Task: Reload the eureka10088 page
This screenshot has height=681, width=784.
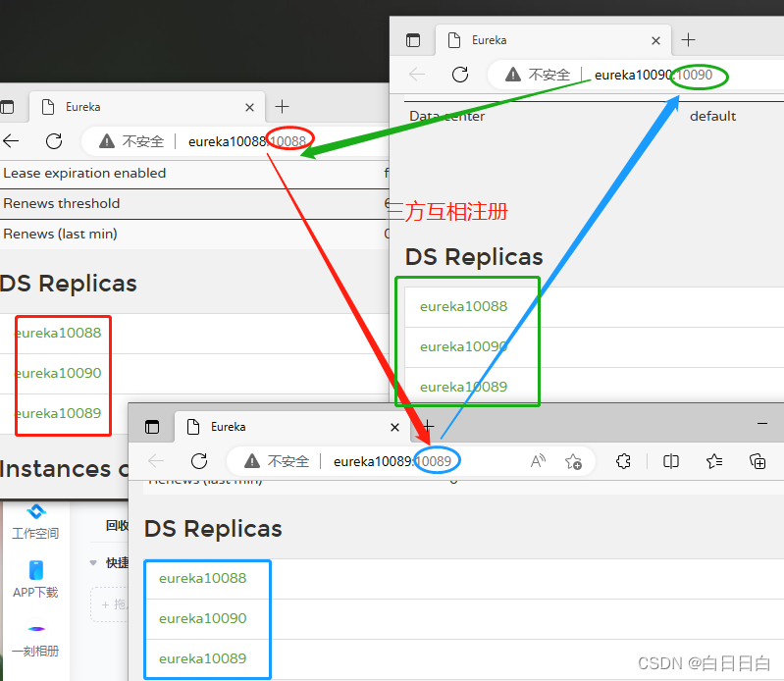Action: [54, 141]
